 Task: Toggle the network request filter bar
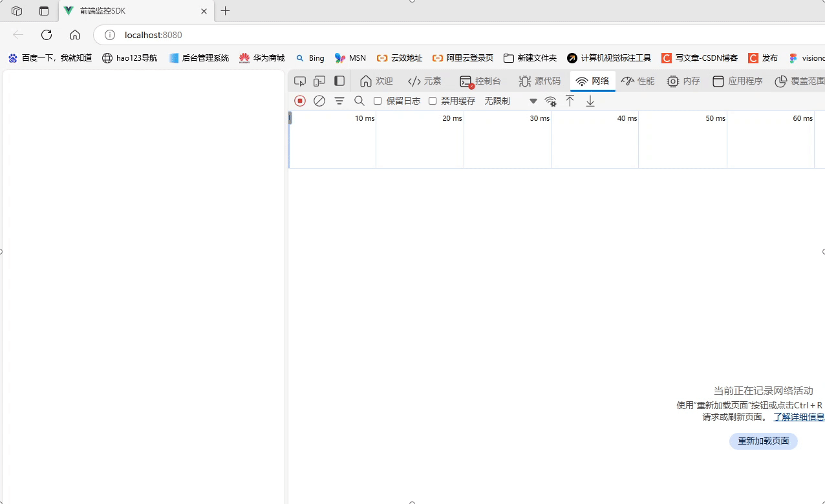tap(339, 101)
